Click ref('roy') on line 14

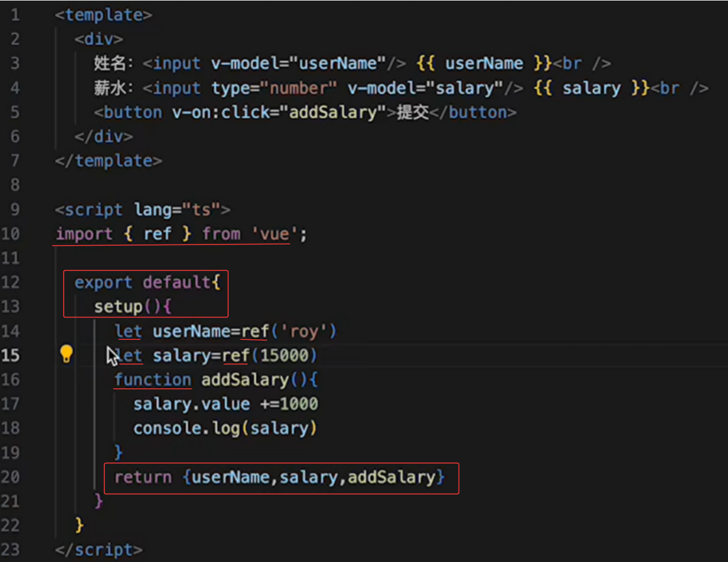(289, 331)
